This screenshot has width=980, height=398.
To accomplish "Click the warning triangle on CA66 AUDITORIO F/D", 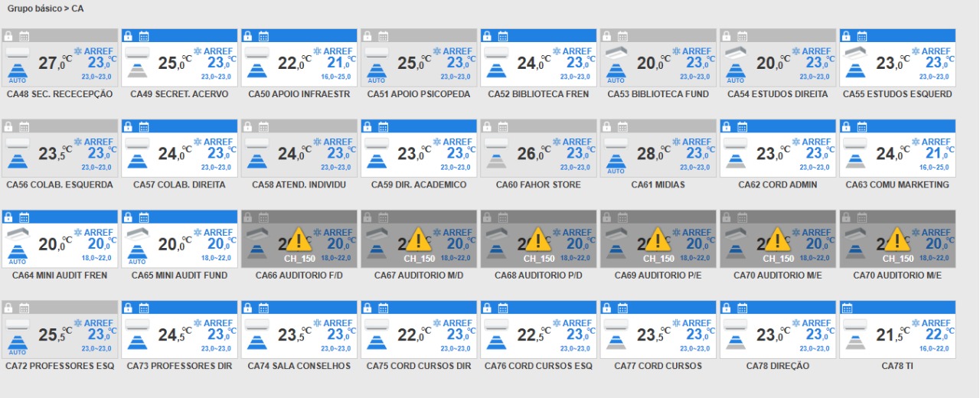I will point(298,240).
